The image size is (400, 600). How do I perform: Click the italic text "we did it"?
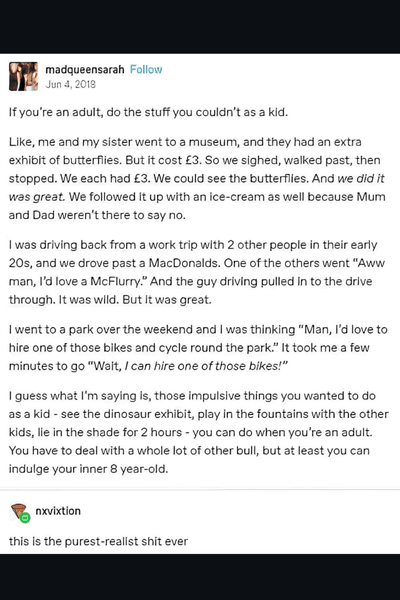[x=361, y=179]
